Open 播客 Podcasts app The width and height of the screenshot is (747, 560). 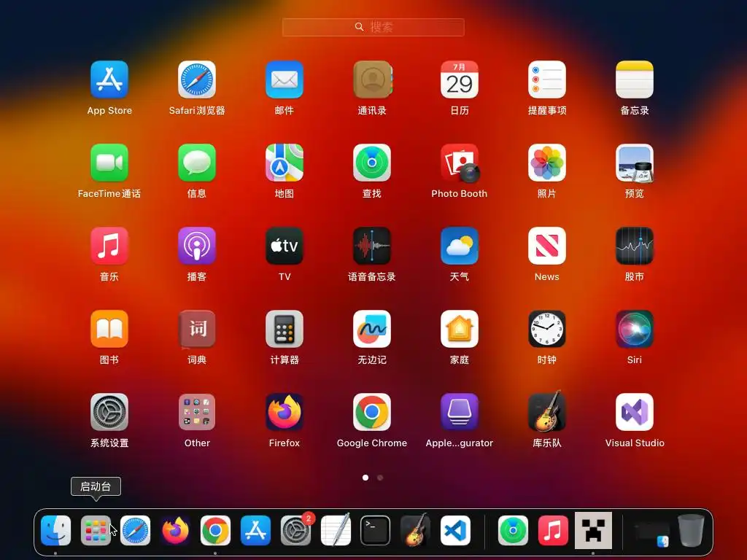pyautogui.click(x=197, y=246)
